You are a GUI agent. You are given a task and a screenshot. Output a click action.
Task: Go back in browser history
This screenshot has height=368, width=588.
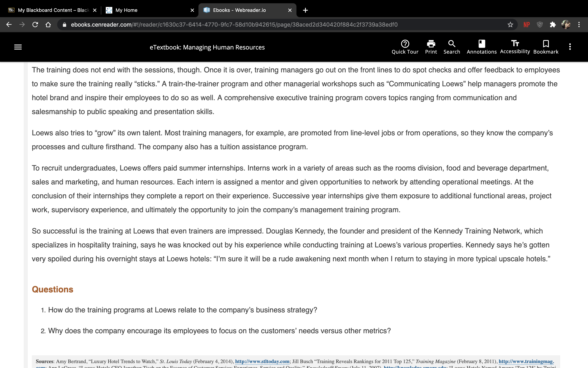[9, 25]
